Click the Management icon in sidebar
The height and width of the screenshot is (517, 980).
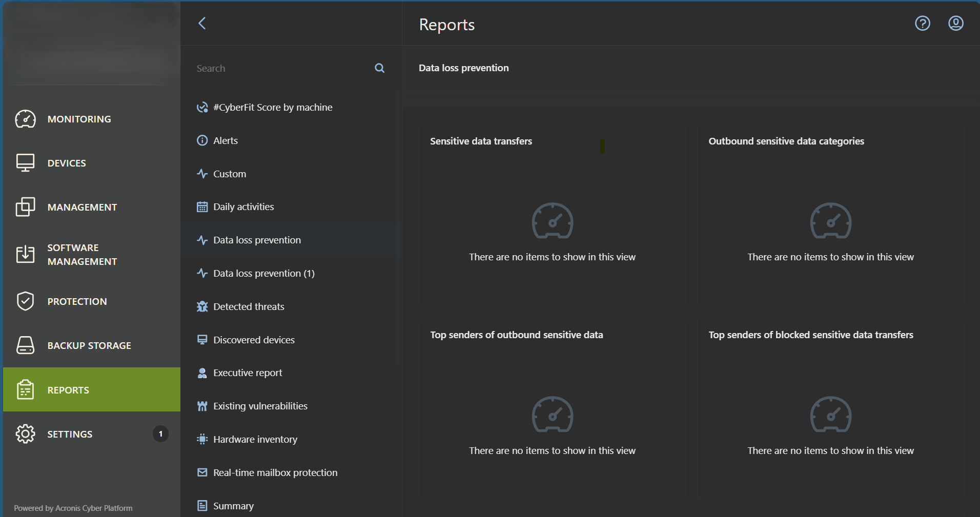[25, 207]
